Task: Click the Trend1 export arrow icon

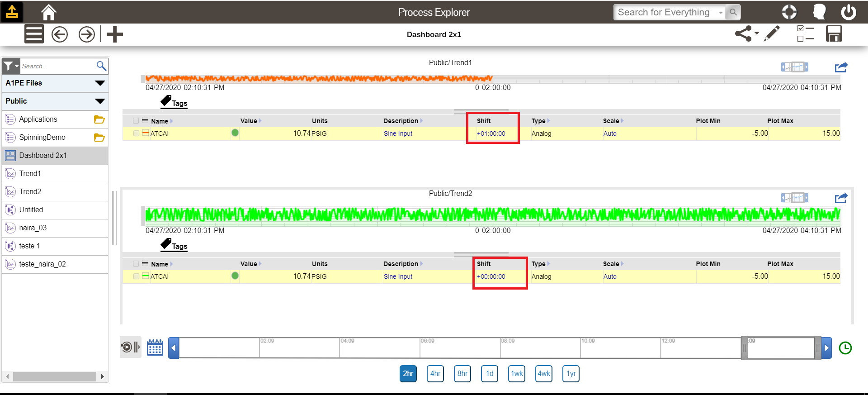Action: coord(841,67)
